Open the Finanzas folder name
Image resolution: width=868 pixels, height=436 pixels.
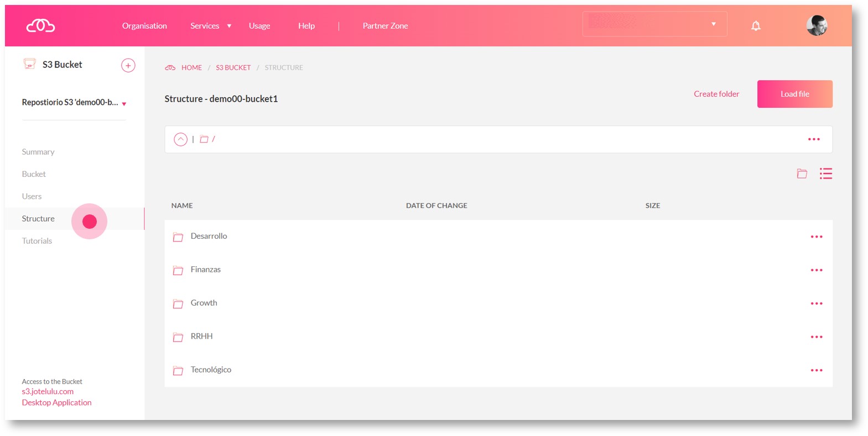[x=205, y=270]
